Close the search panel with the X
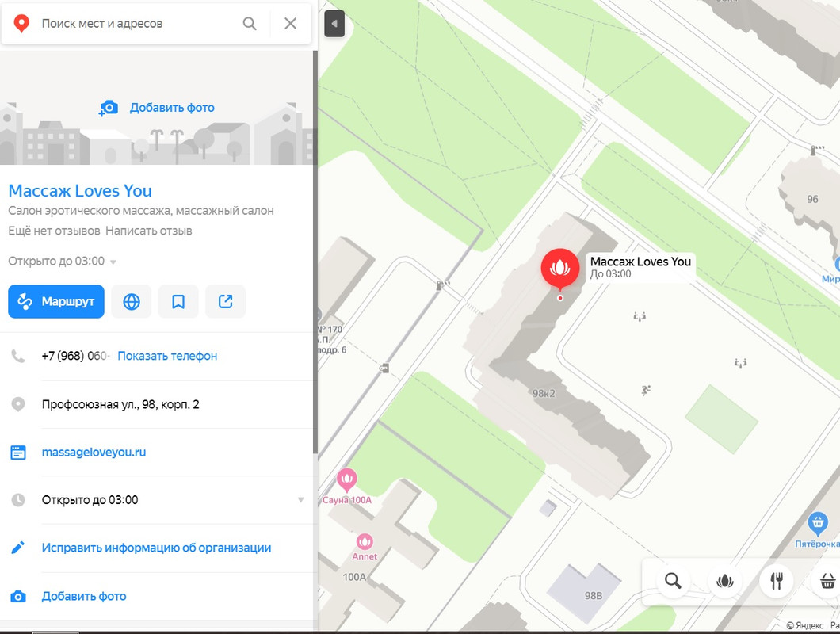The height and width of the screenshot is (634, 840). (x=290, y=24)
